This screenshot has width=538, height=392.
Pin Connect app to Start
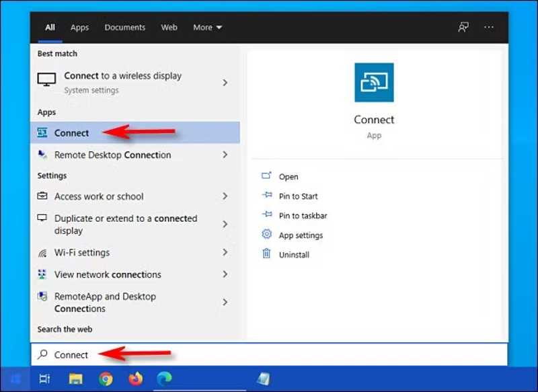click(298, 196)
